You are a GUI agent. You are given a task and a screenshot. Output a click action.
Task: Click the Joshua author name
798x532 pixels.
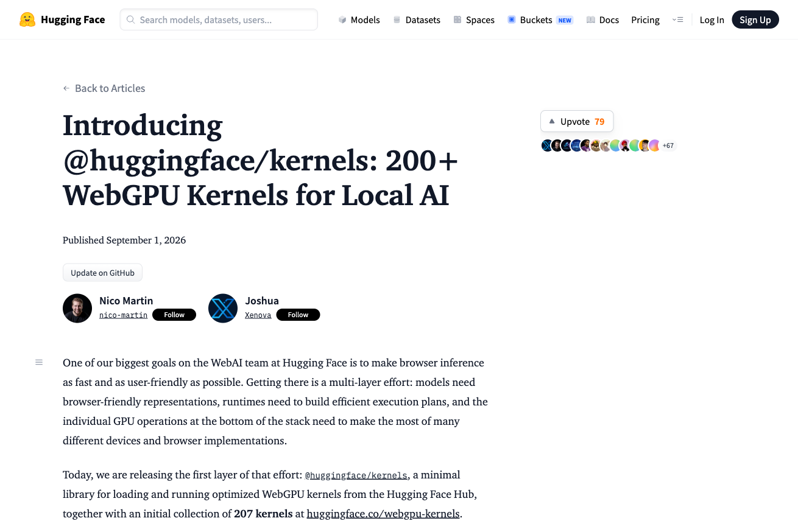coord(262,301)
